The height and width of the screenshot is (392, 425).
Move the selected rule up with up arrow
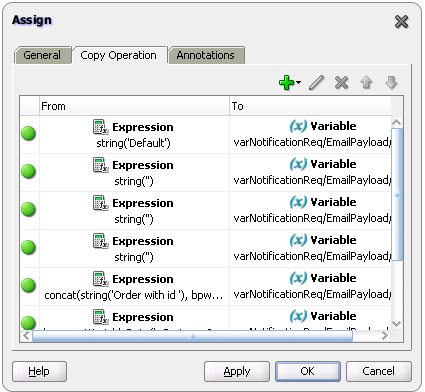coord(366,82)
